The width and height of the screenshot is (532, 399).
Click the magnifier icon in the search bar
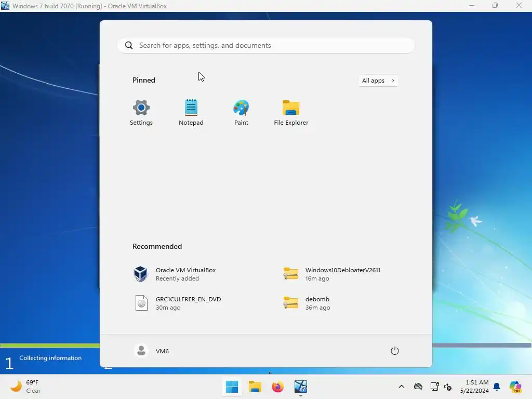pyautogui.click(x=129, y=45)
